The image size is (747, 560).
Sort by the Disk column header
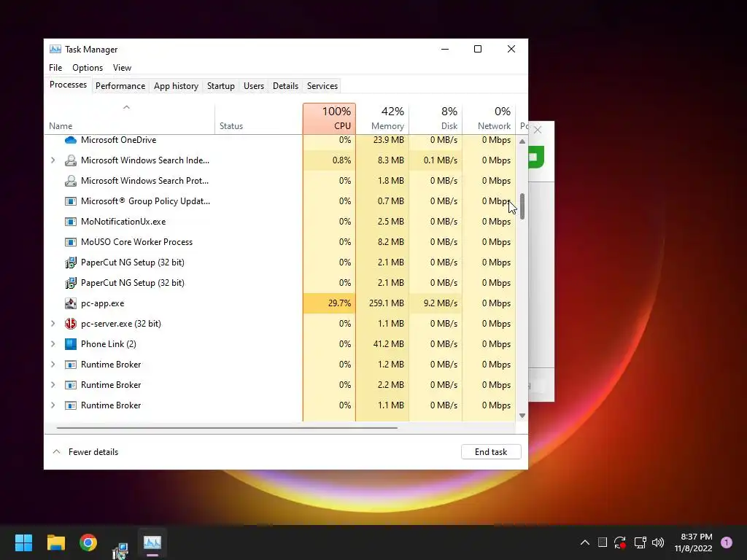pos(436,119)
